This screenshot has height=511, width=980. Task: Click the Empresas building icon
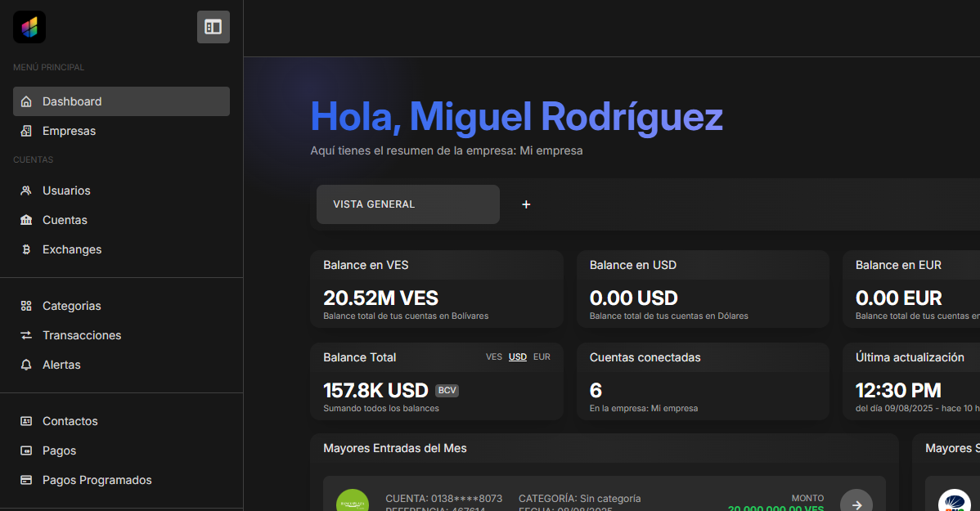tap(26, 131)
